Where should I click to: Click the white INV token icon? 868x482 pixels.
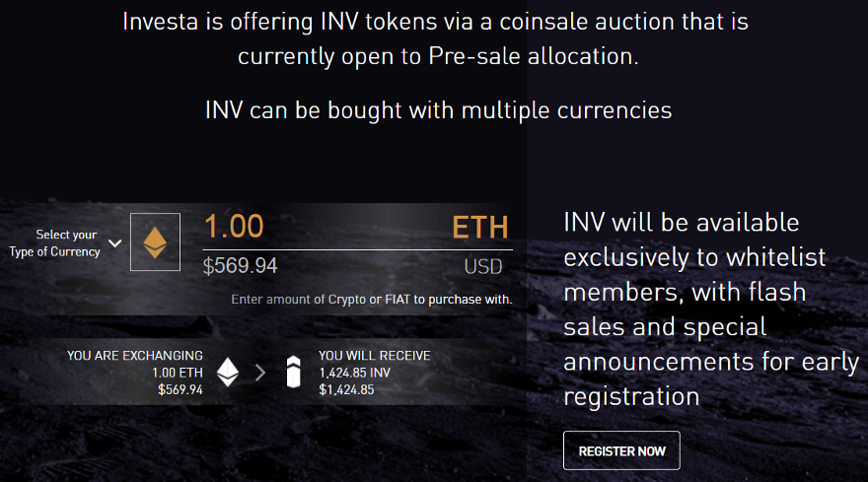tap(293, 372)
